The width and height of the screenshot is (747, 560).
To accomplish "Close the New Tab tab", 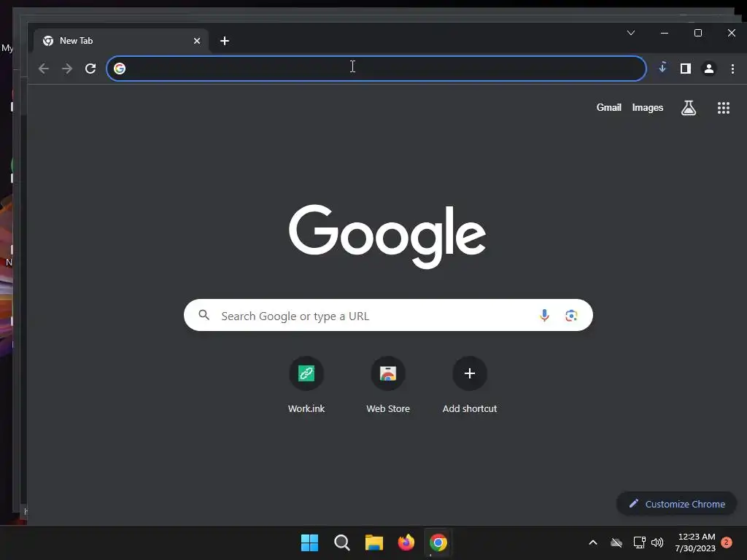I will click(197, 41).
